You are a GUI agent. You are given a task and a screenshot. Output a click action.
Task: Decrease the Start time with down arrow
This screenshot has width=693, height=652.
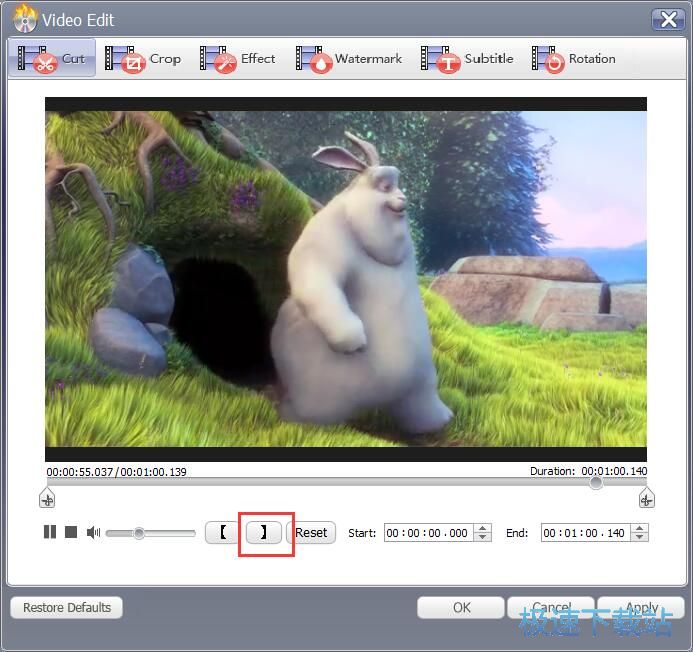click(x=483, y=537)
